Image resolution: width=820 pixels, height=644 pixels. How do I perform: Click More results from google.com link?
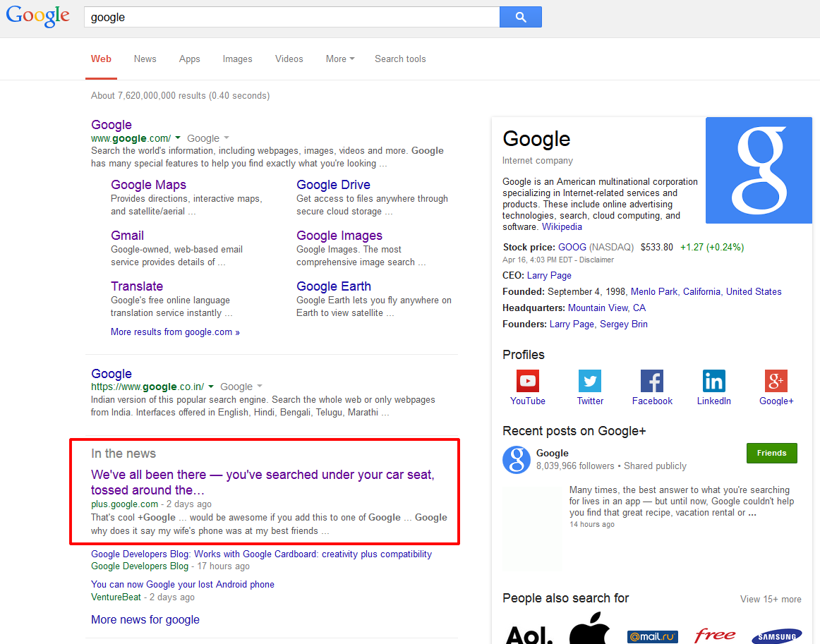[x=175, y=332]
